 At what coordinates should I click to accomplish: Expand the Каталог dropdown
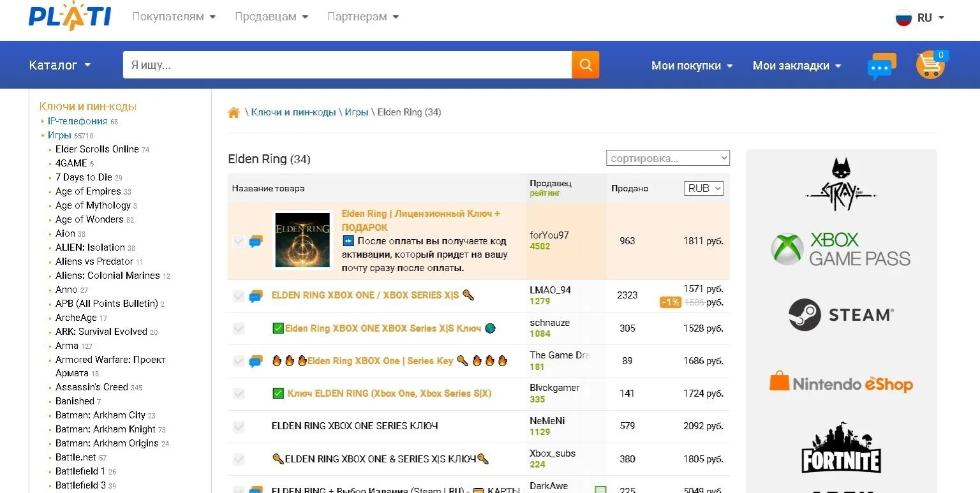click(x=60, y=65)
